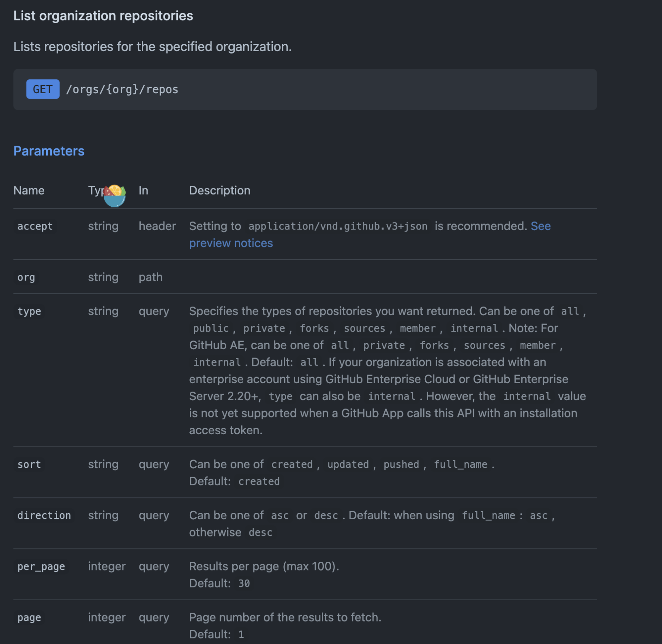Click the 'header' cell in accept row

coord(157,226)
